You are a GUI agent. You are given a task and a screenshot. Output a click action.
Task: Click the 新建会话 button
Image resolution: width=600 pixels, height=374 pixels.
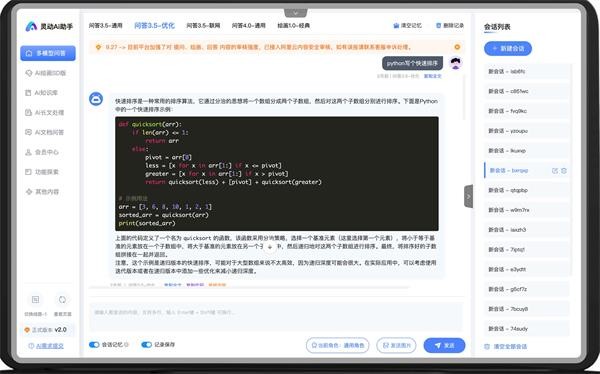[x=508, y=49]
